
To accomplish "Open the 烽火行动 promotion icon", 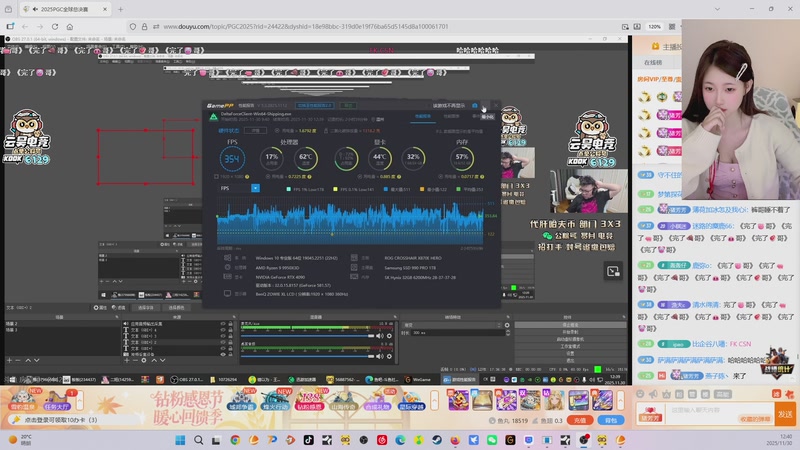I will tap(274, 399).
